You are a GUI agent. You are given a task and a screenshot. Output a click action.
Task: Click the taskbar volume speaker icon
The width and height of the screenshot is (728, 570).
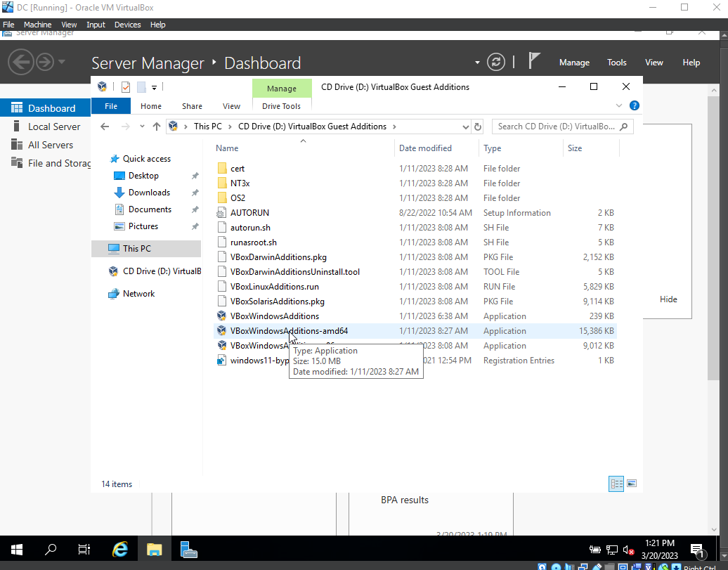click(628, 550)
